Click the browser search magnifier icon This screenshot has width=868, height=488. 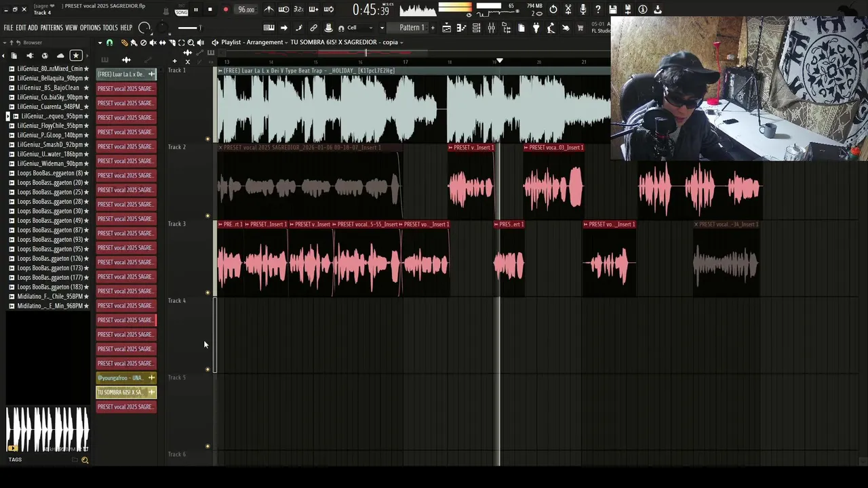85,460
